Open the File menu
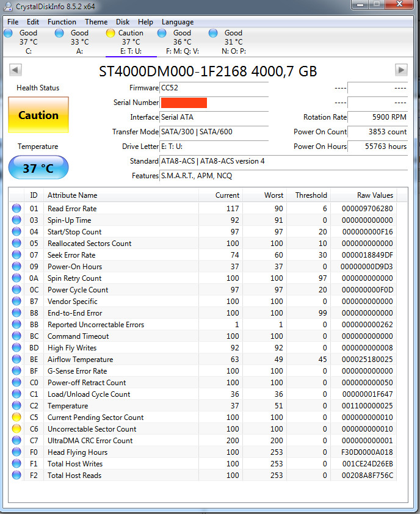The image size is (420, 514). (x=13, y=22)
